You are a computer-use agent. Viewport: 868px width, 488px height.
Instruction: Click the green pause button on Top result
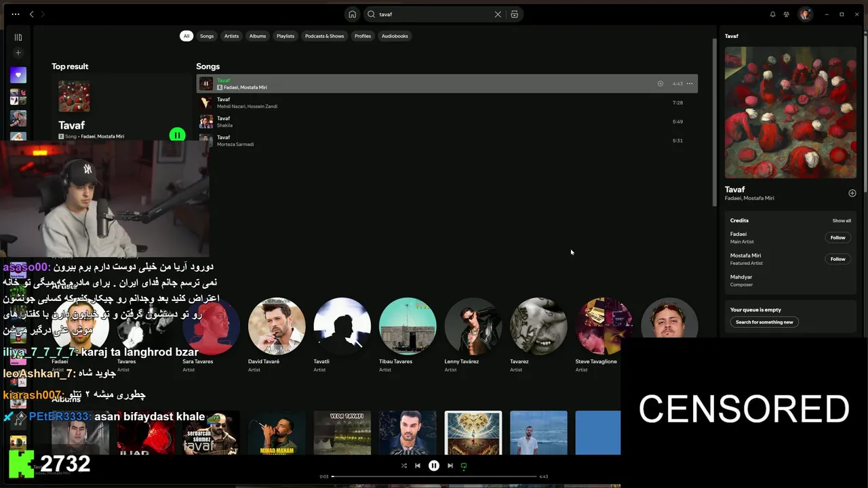point(177,135)
